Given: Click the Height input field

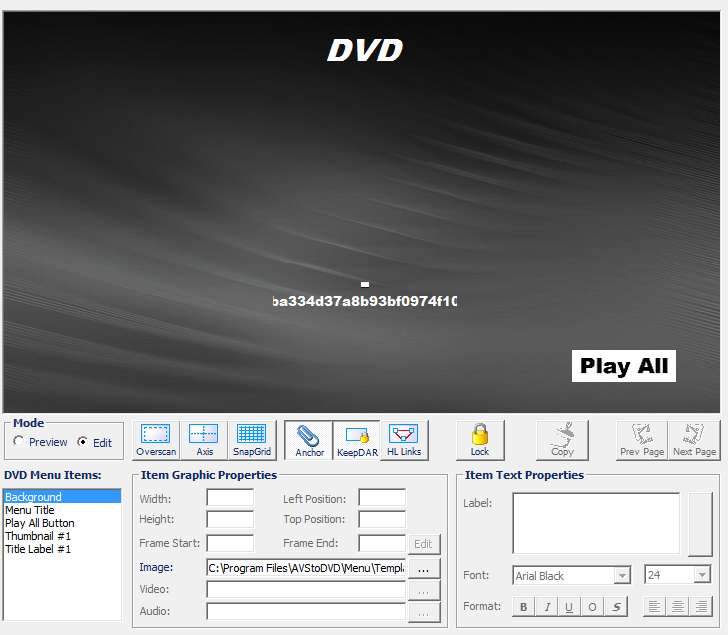Looking at the screenshot, I should click(x=230, y=519).
